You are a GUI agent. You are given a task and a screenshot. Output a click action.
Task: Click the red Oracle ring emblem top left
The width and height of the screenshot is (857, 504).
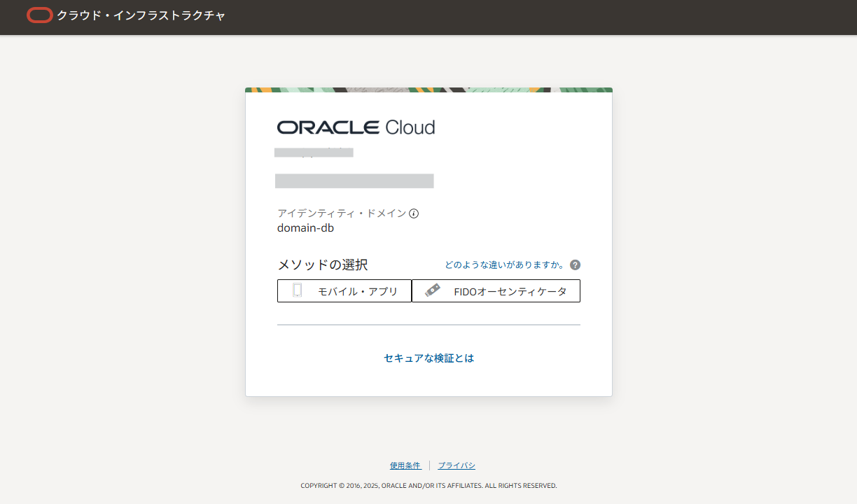coord(40,15)
